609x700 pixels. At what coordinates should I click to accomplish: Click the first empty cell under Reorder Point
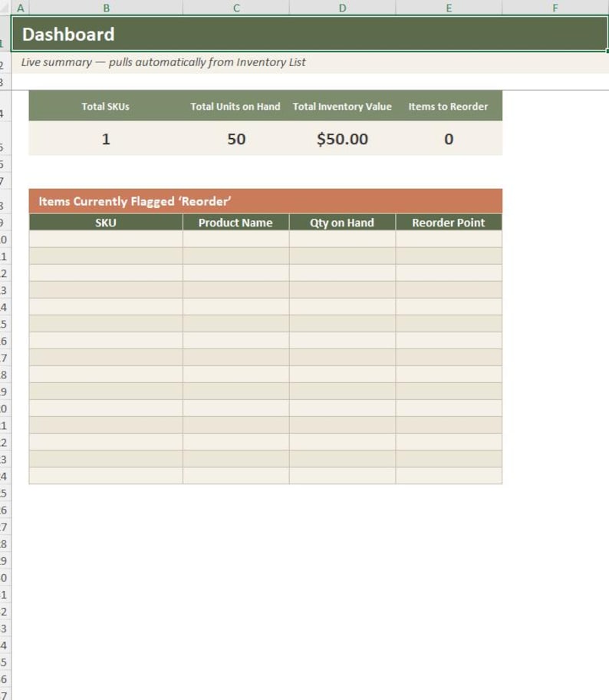click(x=449, y=239)
